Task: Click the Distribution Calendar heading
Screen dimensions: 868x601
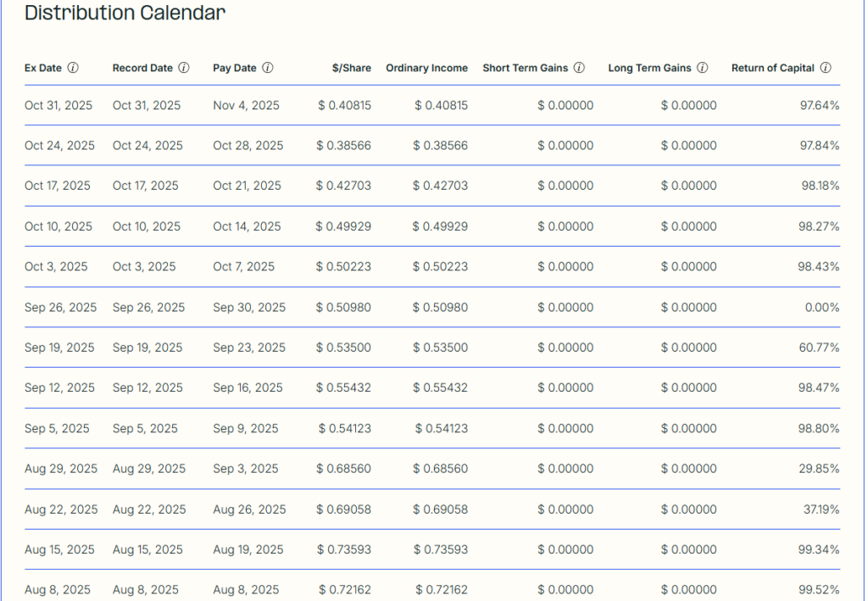Action: [x=125, y=14]
